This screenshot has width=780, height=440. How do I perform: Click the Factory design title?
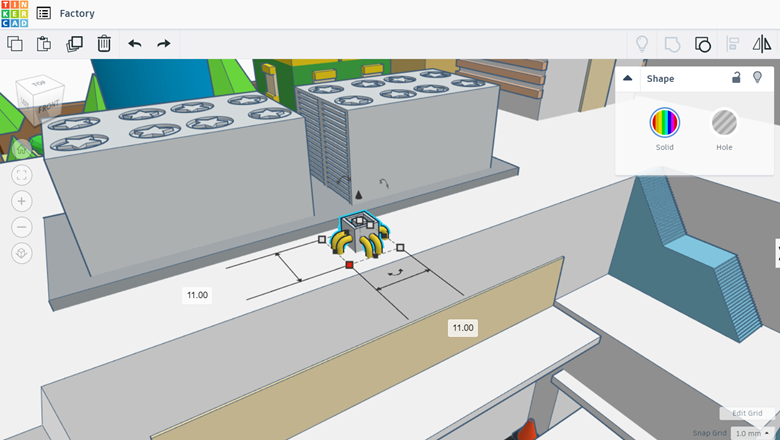click(x=77, y=13)
